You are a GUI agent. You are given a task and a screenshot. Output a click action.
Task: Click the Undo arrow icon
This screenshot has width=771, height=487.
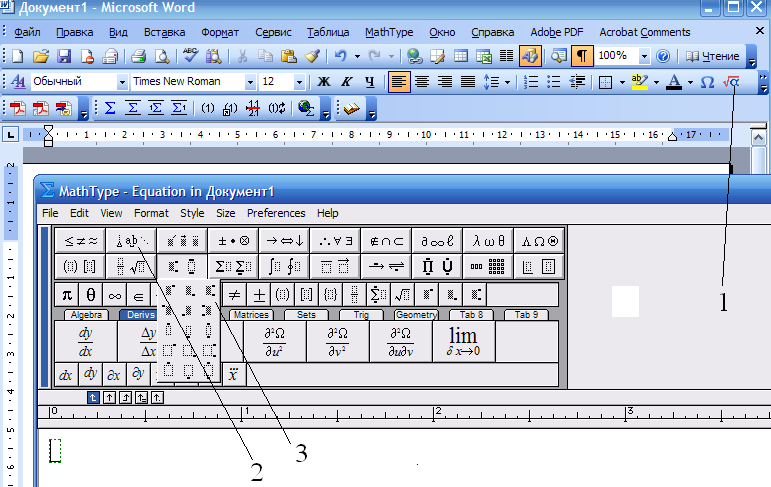(x=340, y=56)
